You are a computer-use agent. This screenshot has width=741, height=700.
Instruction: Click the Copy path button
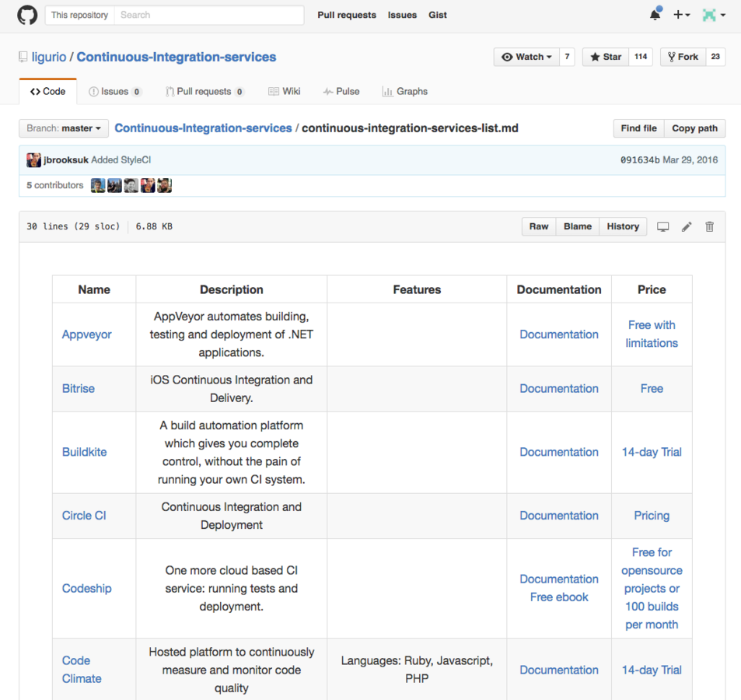point(694,128)
